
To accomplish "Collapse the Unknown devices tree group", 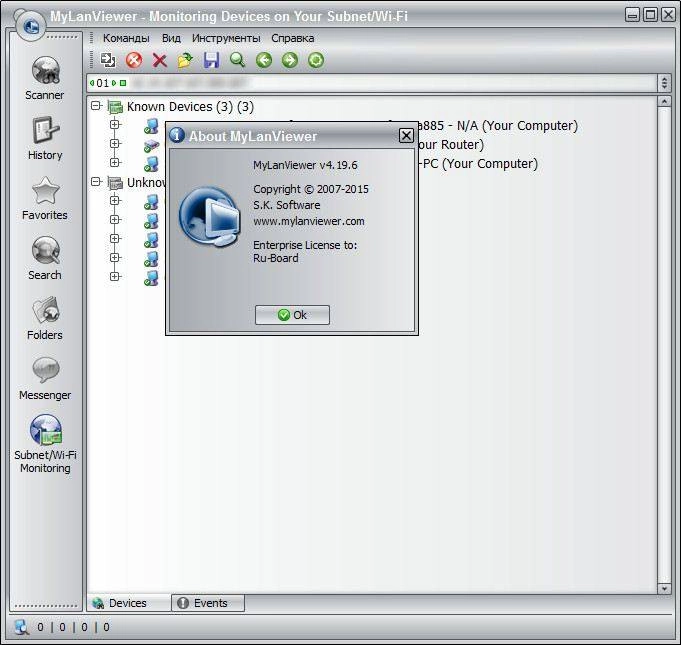I will click(x=96, y=182).
